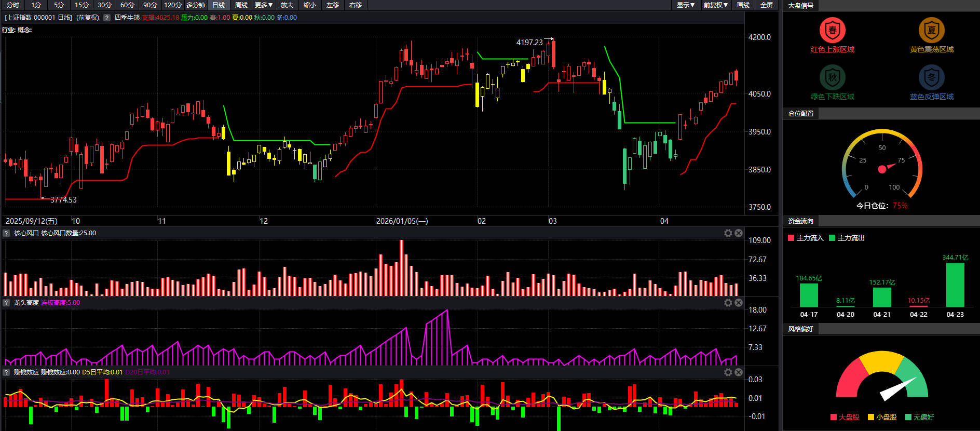This screenshot has height=431, width=980.
Task: Click the 3774.53 low price label
Action: 63,200
